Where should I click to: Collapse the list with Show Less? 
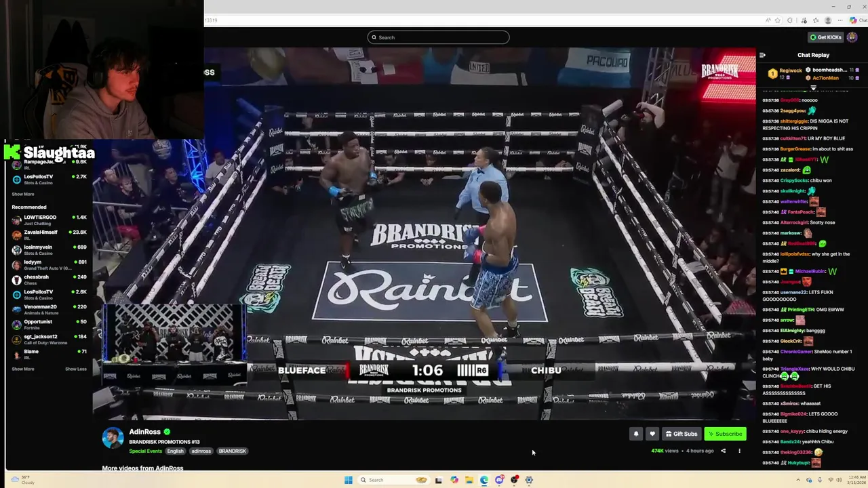coord(76,369)
